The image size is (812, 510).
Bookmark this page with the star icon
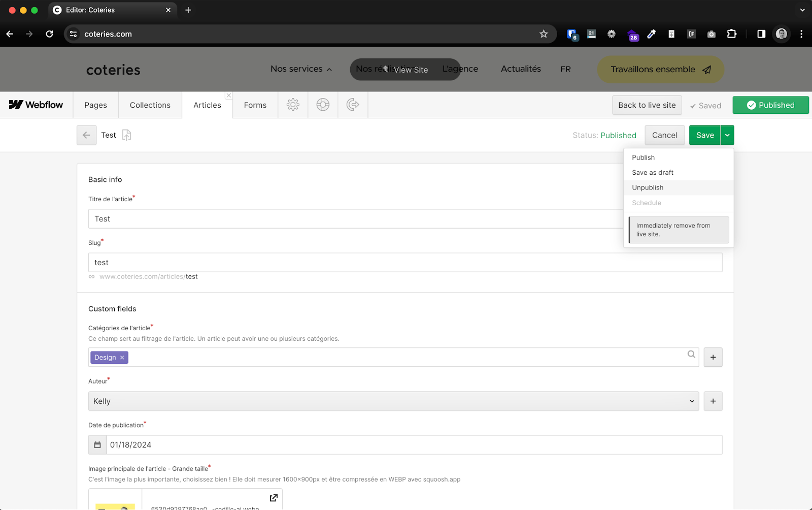click(544, 34)
